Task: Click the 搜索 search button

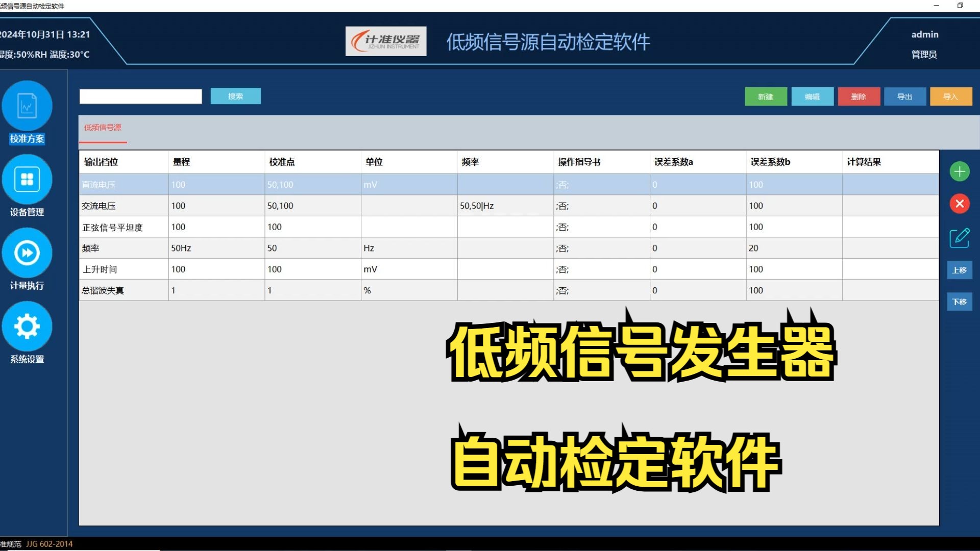Action: pyautogui.click(x=235, y=96)
